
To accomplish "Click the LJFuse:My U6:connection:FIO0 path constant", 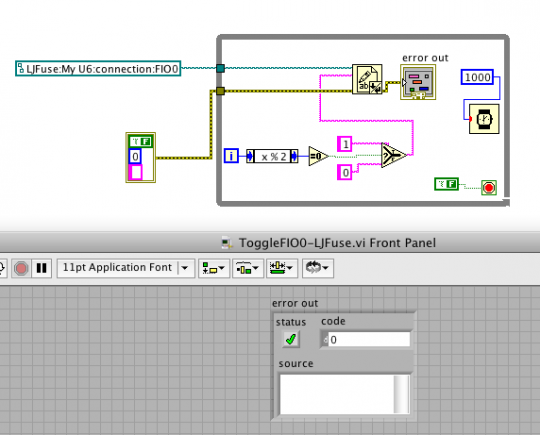I will [98, 69].
